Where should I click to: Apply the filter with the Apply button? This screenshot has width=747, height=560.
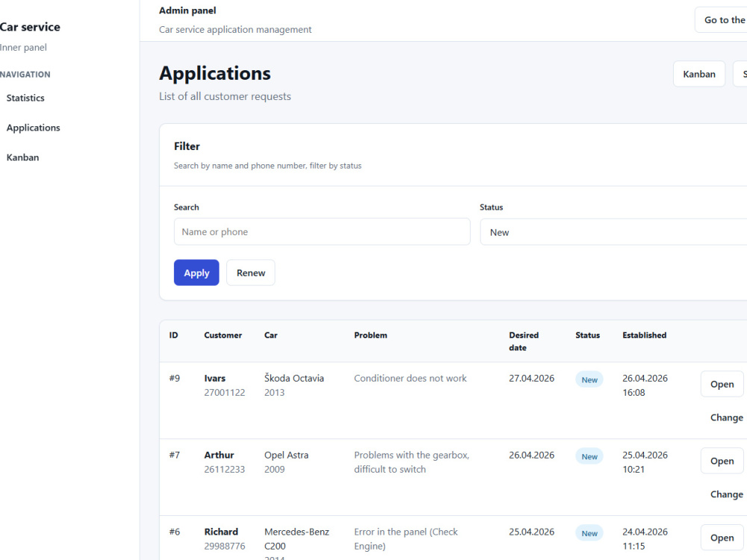coord(196,273)
